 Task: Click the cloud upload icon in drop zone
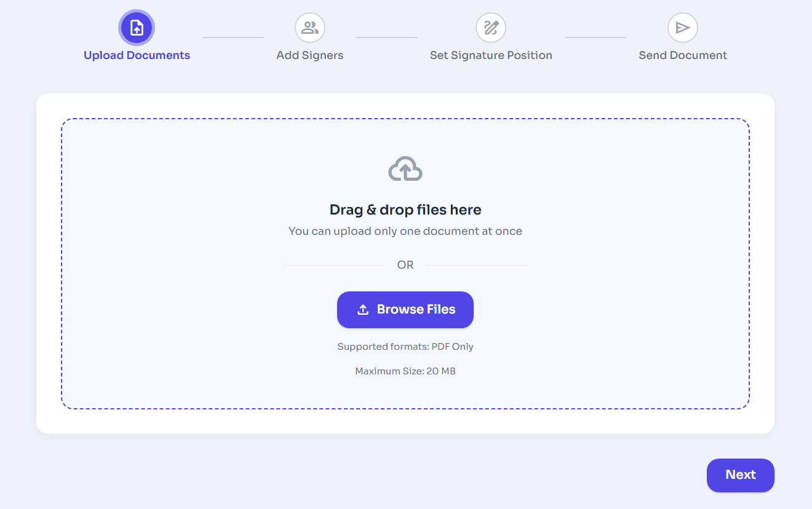click(405, 169)
